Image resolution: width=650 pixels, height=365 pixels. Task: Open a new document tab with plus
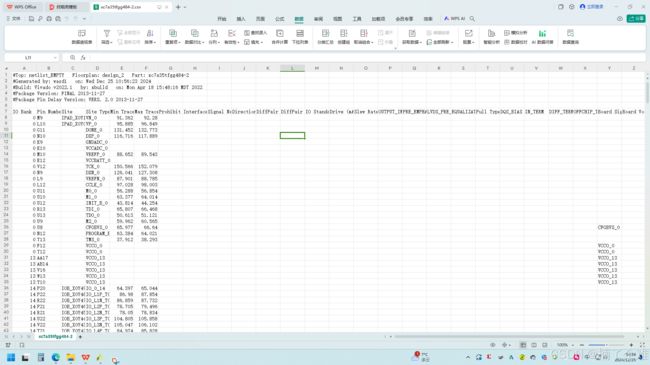point(178,7)
